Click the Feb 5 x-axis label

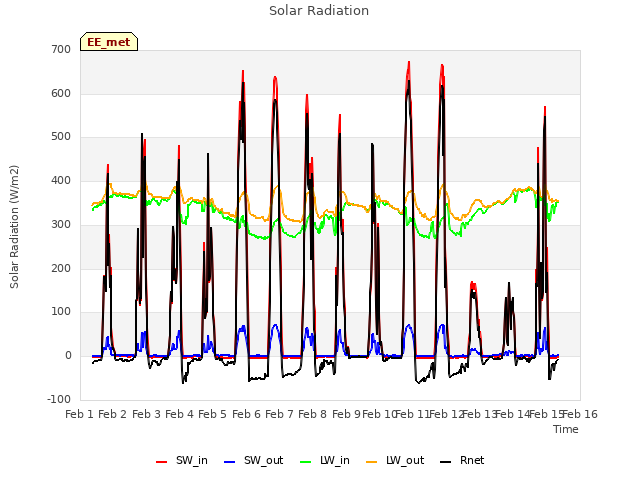point(212,414)
